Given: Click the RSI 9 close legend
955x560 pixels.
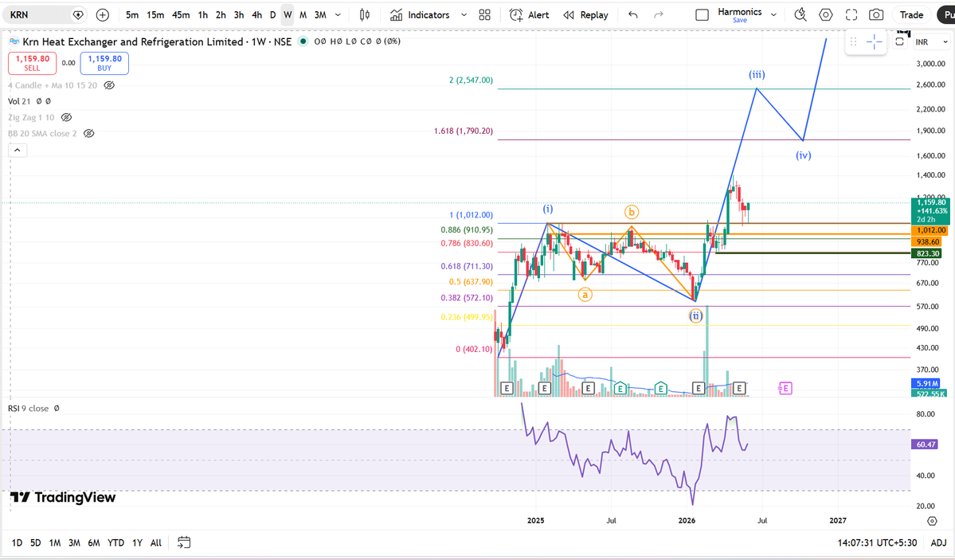Looking at the screenshot, I should 28,409.
